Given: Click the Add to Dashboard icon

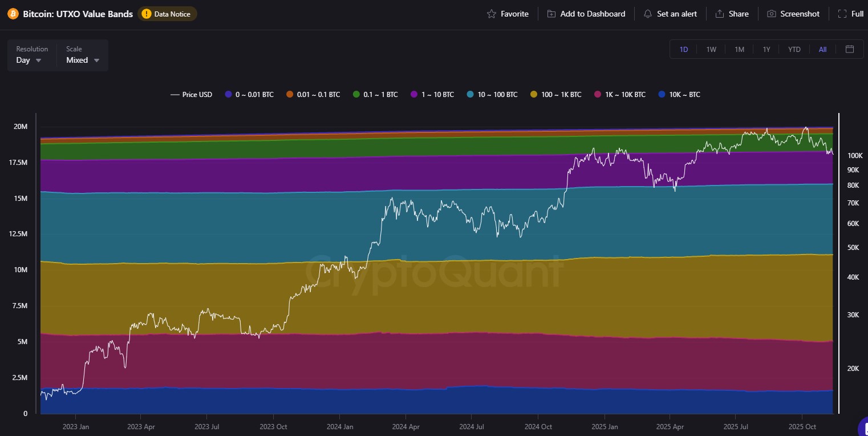Looking at the screenshot, I should pyautogui.click(x=551, y=14).
